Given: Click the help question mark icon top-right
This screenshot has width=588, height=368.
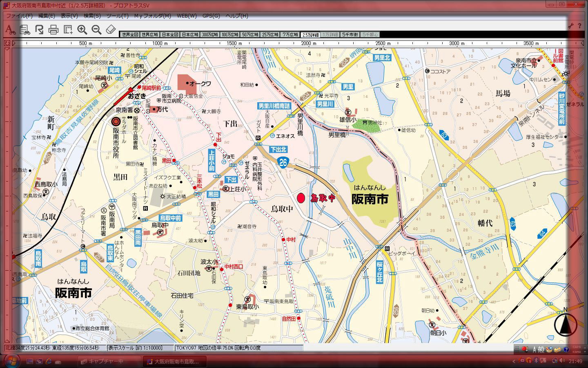Looking at the screenshot, I should tap(579, 26).
